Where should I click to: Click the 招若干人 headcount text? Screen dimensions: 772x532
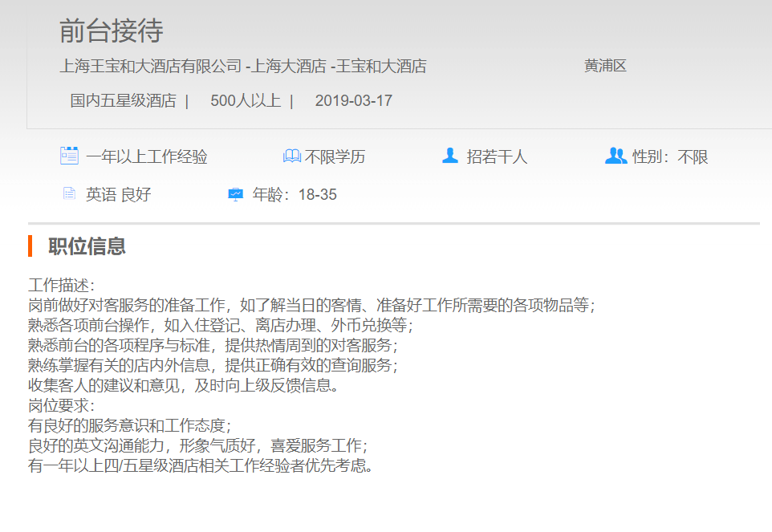[497, 157]
